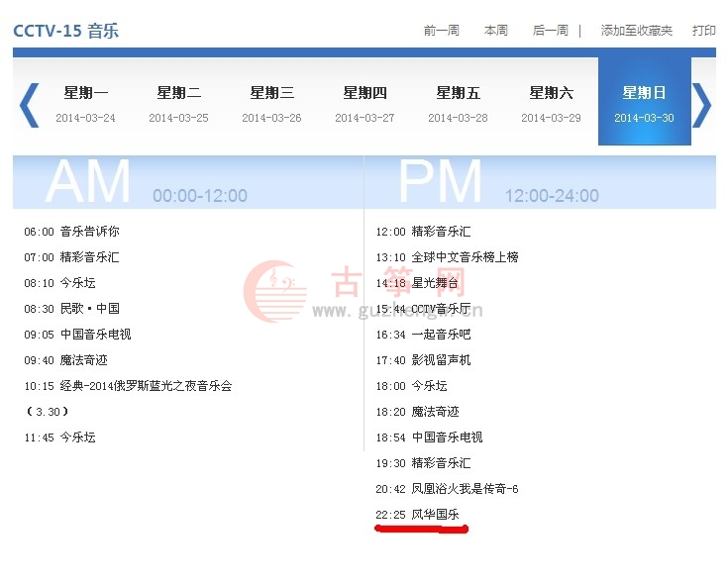Click 添加至收藏夹 add to favorites
728x583 pixels.
coord(637,31)
